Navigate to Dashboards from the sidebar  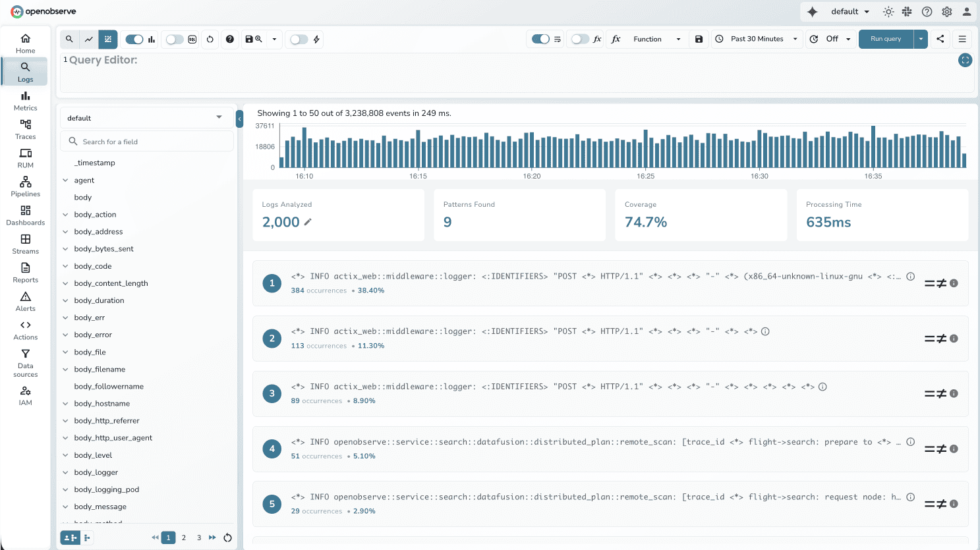(x=25, y=215)
